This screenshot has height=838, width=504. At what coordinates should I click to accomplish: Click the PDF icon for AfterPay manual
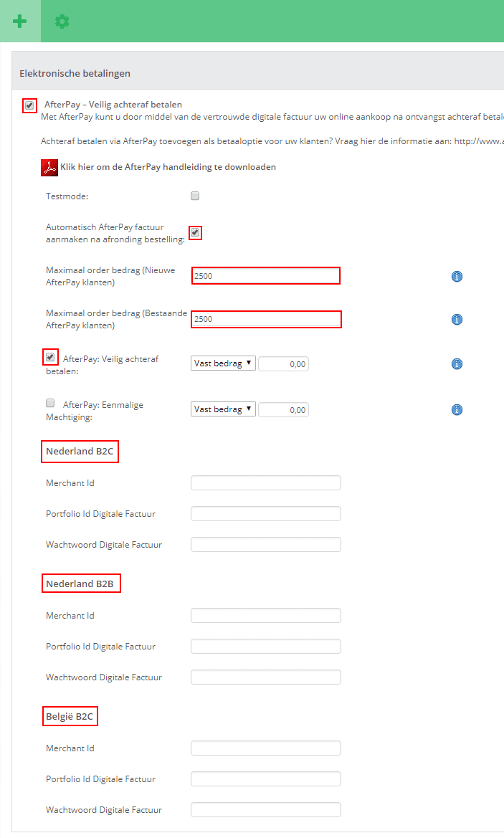(x=49, y=168)
